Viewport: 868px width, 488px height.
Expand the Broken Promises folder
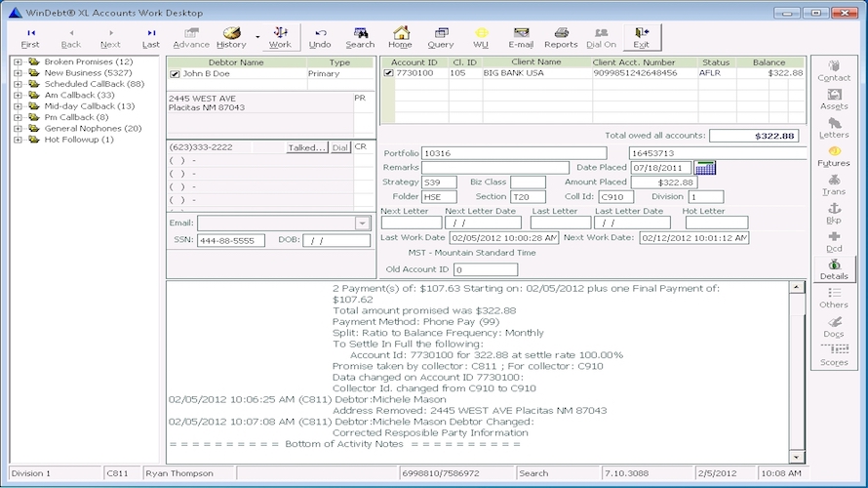[18, 62]
